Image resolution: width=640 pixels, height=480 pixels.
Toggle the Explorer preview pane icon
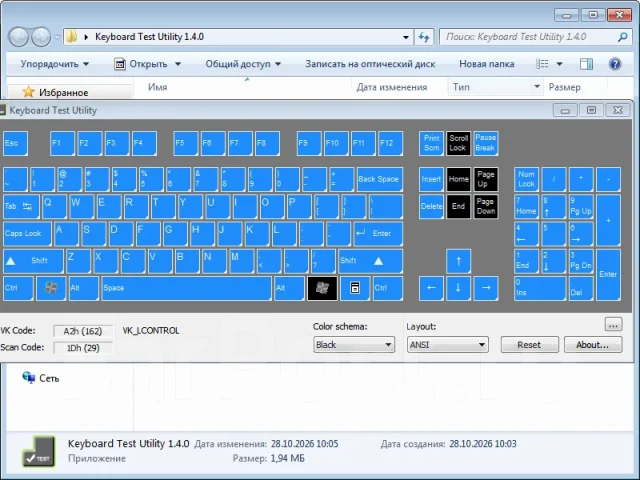coord(586,64)
